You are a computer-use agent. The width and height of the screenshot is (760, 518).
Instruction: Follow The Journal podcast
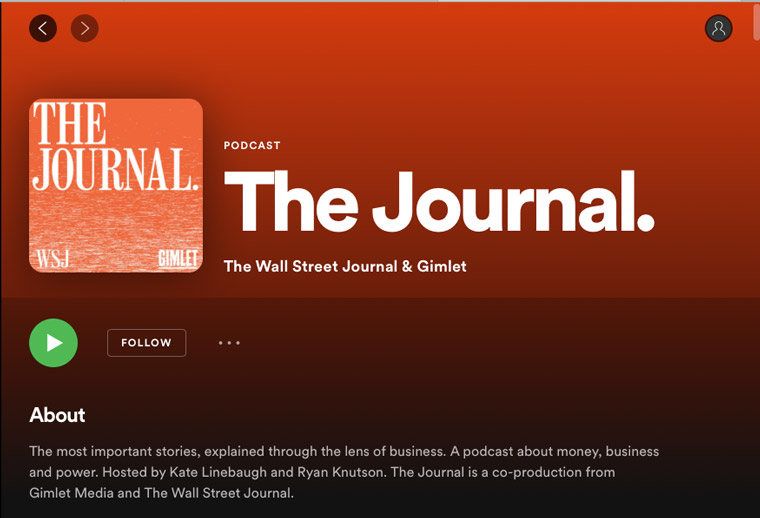tap(146, 343)
